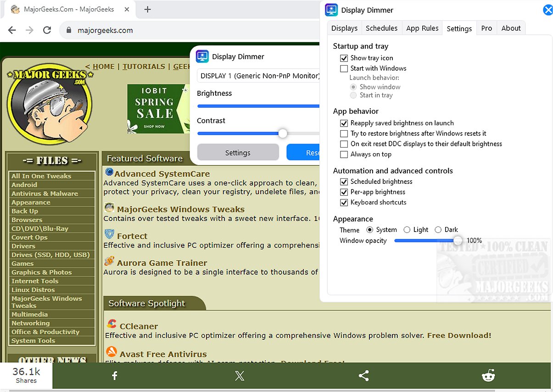Open the TUTORIALS link
The height and width of the screenshot is (392, 553).
click(144, 66)
